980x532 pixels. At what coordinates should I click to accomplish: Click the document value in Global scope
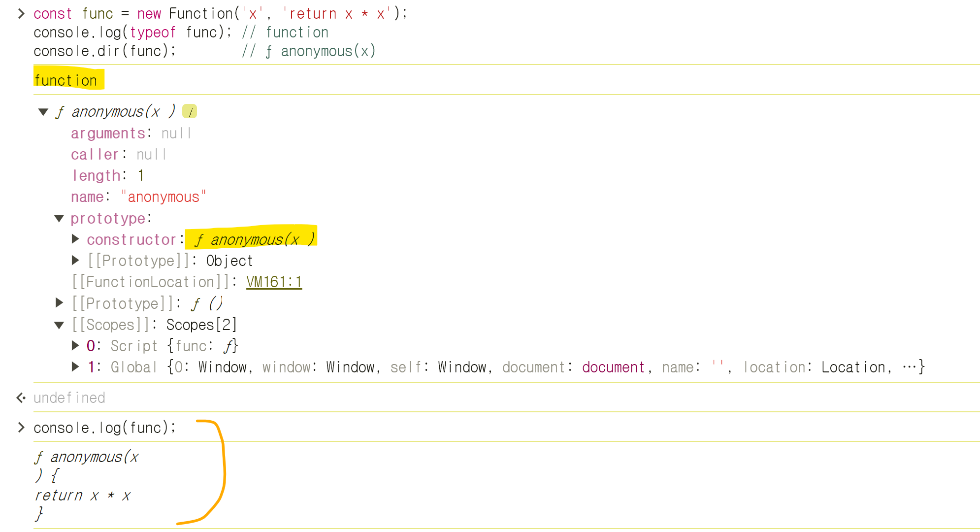[613, 367]
